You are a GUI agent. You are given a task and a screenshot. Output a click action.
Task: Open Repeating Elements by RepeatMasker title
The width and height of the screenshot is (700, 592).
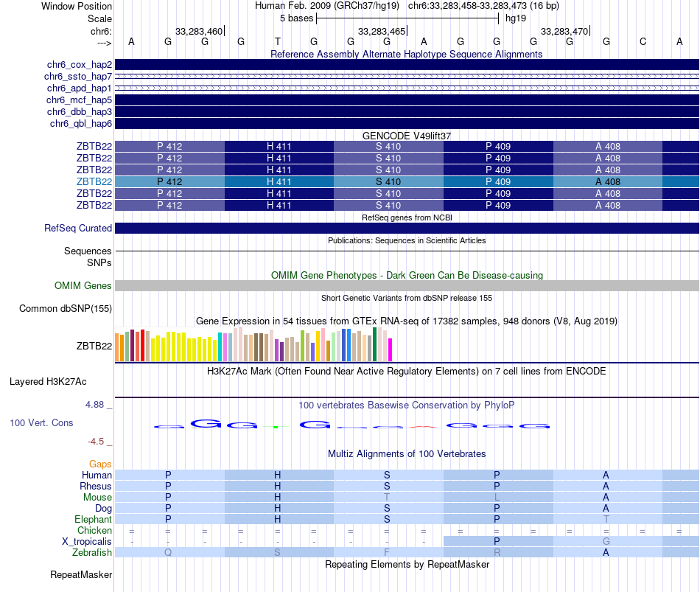(x=407, y=564)
